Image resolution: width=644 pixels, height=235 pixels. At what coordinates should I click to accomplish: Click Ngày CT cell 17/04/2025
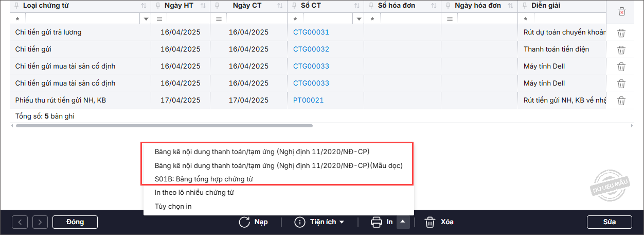tap(248, 100)
